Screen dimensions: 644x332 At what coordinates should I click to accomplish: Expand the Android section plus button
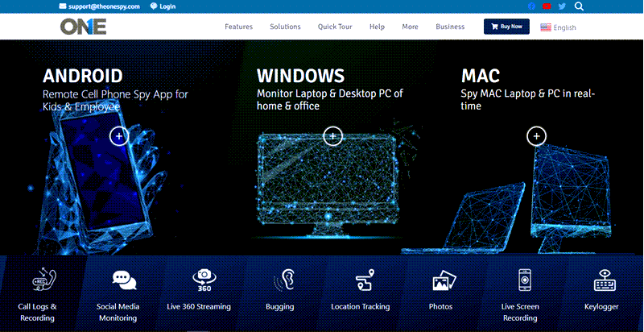[x=118, y=136]
